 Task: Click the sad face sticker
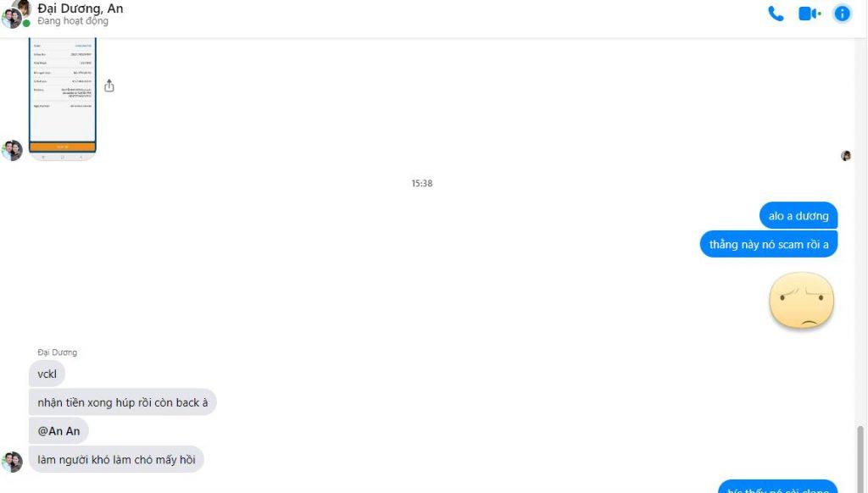point(802,301)
